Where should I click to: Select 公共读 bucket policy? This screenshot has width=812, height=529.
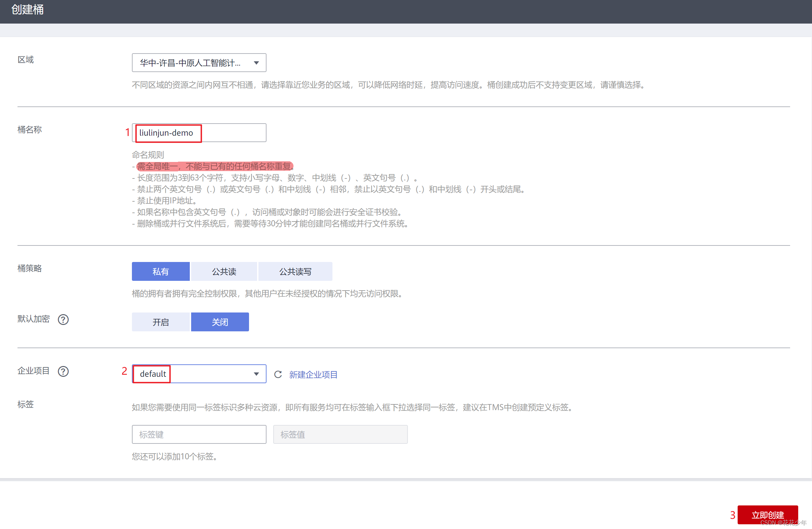point(224,272)
